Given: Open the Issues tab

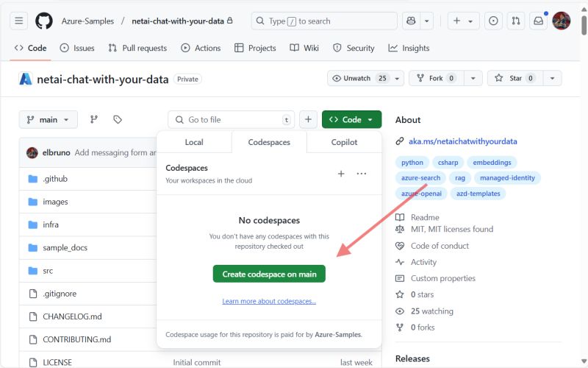Looking at the screenshot, I should [77, 48].
